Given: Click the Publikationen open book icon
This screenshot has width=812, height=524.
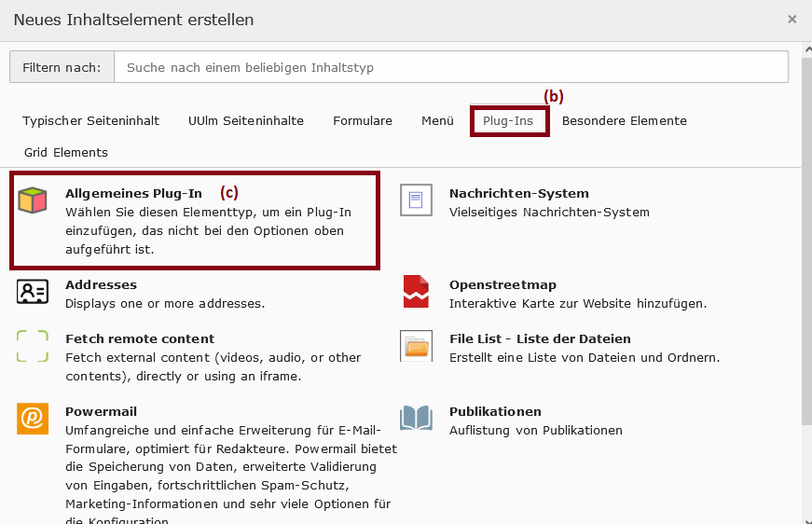Looking at the screenshot, I should (x=416, y=418).
